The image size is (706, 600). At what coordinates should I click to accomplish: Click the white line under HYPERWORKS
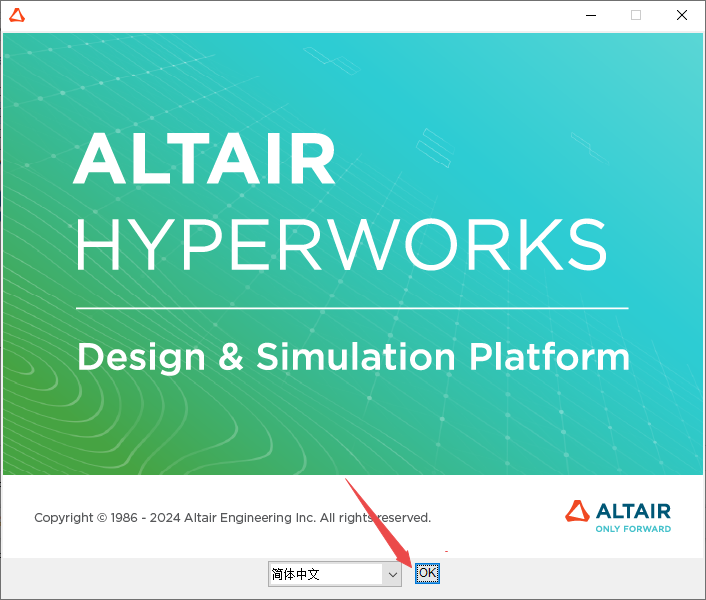click(352, 308)
